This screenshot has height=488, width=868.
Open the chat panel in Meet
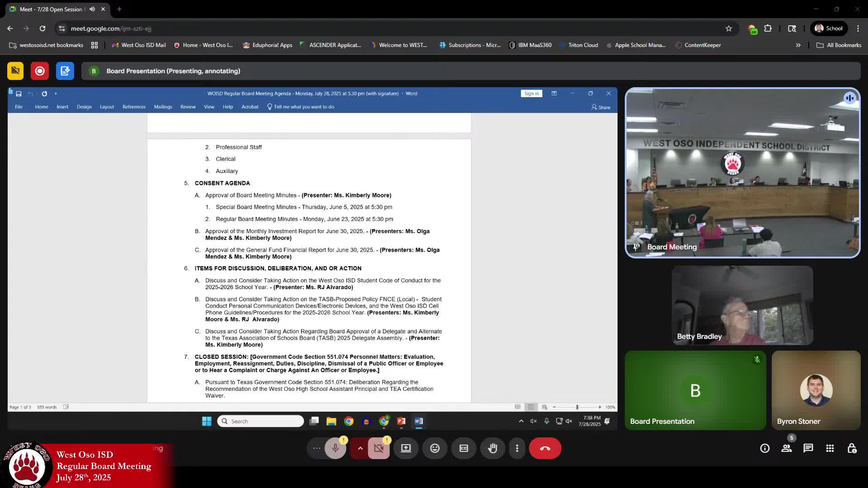pyautogui.click(x=808, y=448)
